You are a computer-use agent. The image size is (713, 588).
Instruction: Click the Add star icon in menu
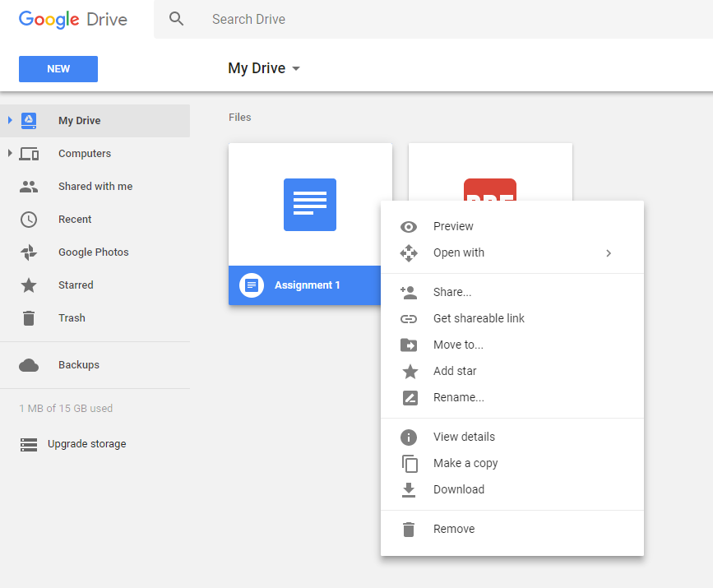click(x=410, y=371)
